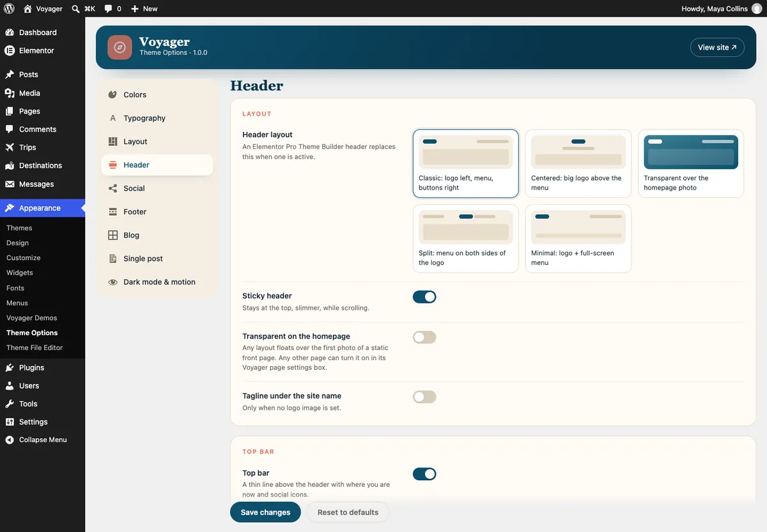Switch to the Blog options tab
The image size is (767, 532).
pyautogui.click(x=157, y=235)
